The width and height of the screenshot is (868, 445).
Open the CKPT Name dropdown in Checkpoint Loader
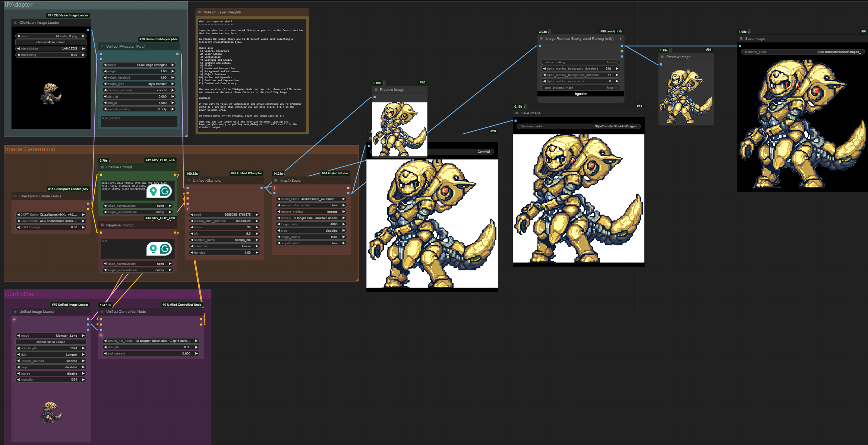click(x=51, y=215)
